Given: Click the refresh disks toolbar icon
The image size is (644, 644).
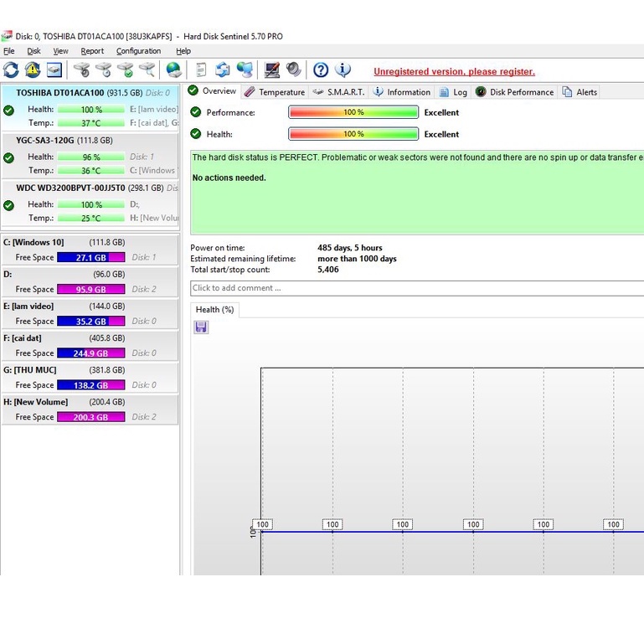Looking at the screenshot, I should coord(11,70).
